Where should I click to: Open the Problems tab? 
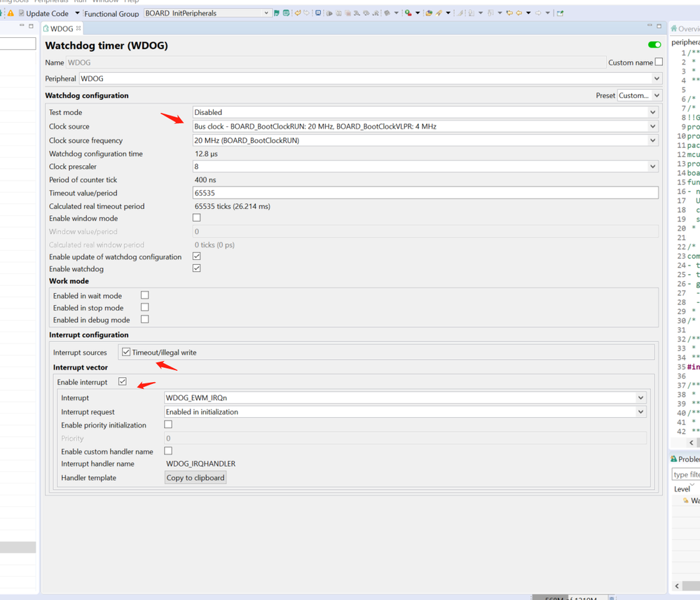(x=685, y=459)
